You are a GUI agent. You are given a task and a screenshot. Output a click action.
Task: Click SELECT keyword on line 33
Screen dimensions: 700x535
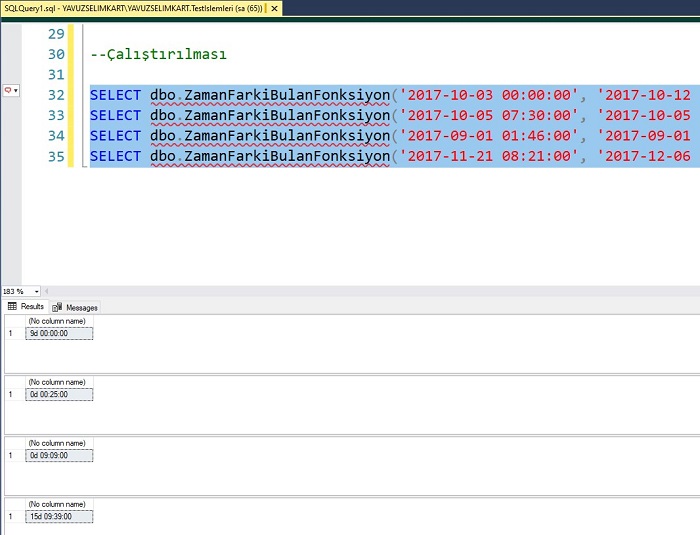pyautogui.click(x=115, y=116)
